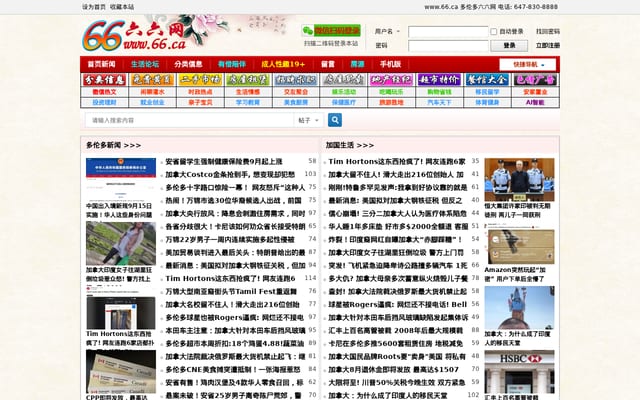The image size is (640, 400).
Task: Open the 交友聚会 forum category link
Action: (x=296, y=92)
